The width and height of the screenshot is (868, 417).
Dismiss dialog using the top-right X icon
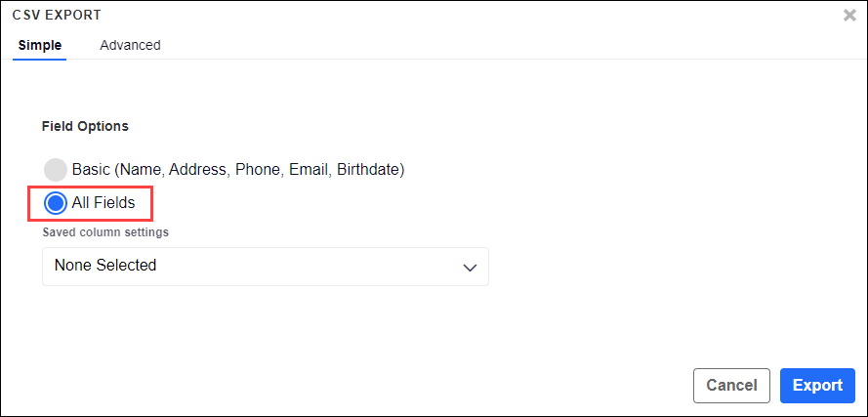pyautogui.click(x=849, y=16)
